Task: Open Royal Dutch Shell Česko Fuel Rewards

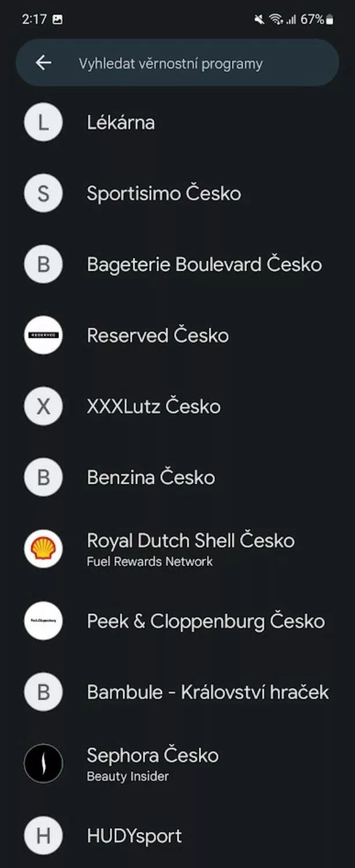Action: pyautogui.click(x=177, y=549)
